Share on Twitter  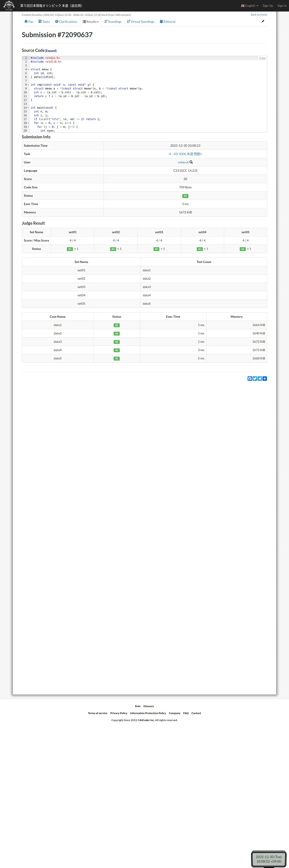255,379
